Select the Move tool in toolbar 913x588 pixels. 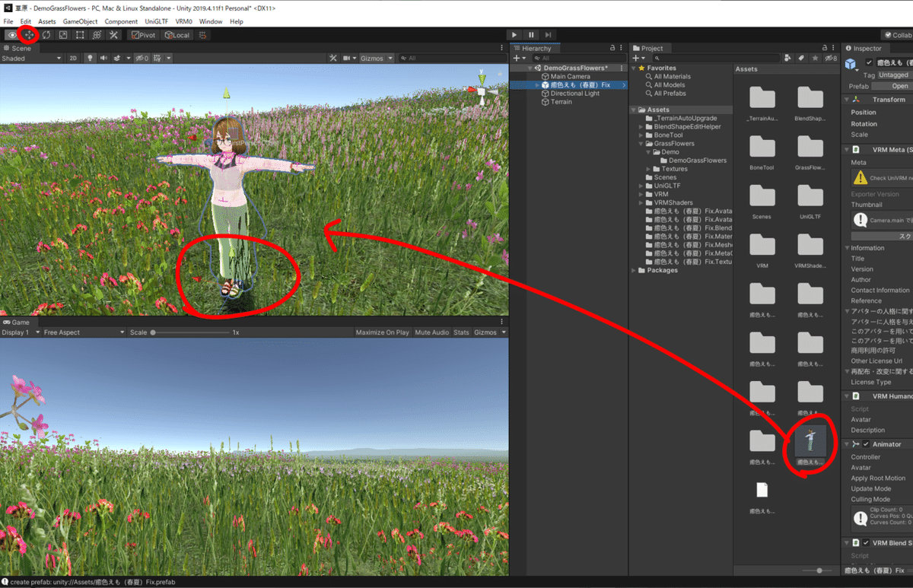[29, 35]
